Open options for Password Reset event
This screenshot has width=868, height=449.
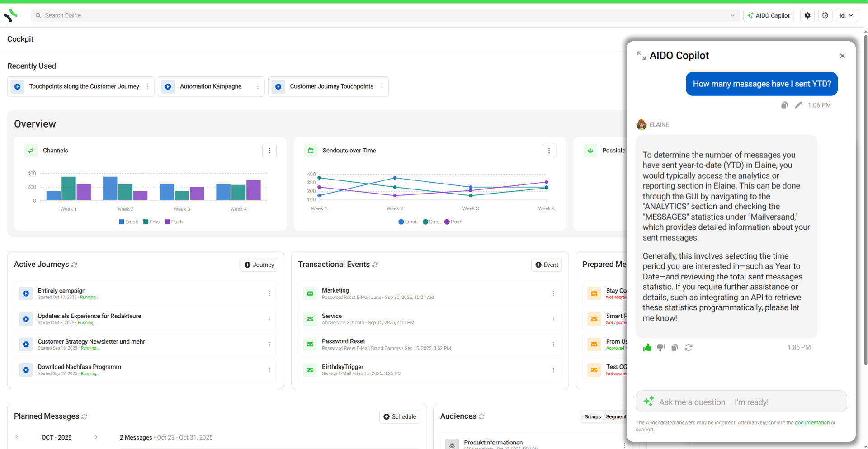click(x=553, y=345)
